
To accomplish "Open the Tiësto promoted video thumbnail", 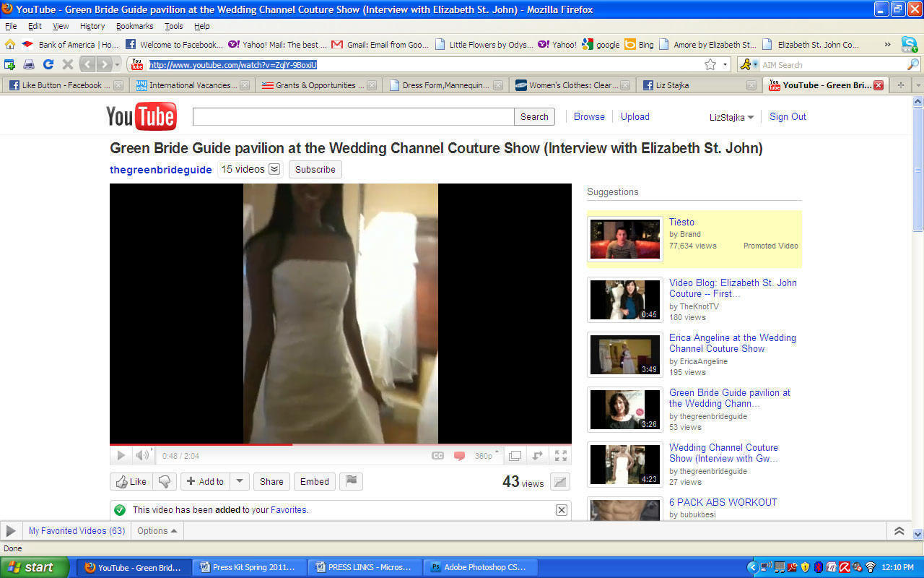I will click(625, 239).
